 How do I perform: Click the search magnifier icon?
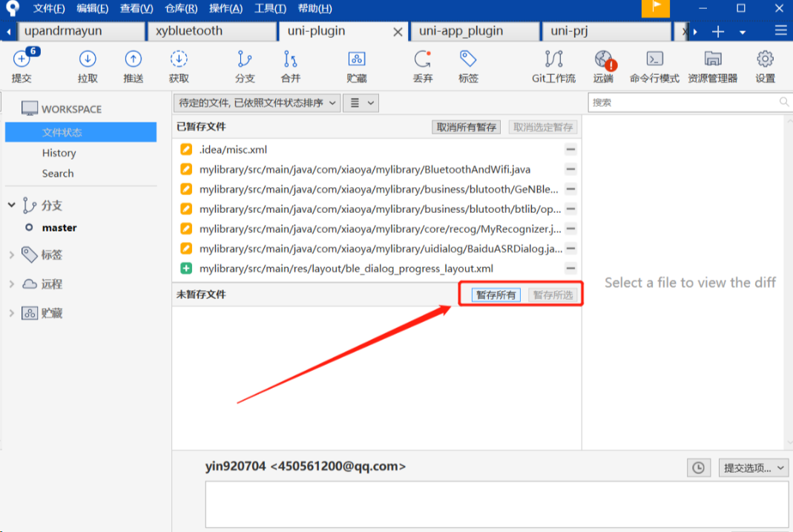(x=784, y=102)
